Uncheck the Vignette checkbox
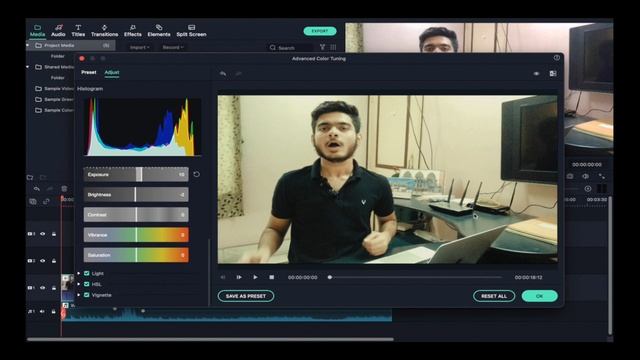Screen dimensions: 640x360 [x=87, y=295]
